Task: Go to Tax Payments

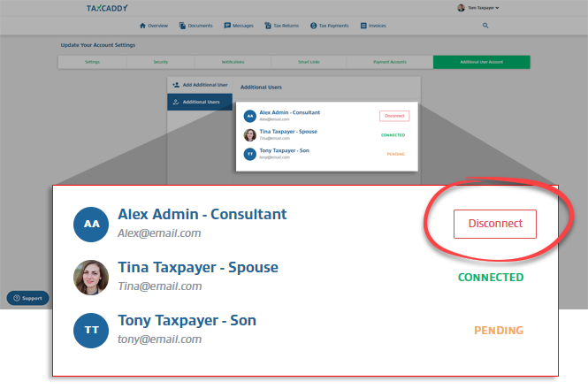Action: tap(329, 26)
